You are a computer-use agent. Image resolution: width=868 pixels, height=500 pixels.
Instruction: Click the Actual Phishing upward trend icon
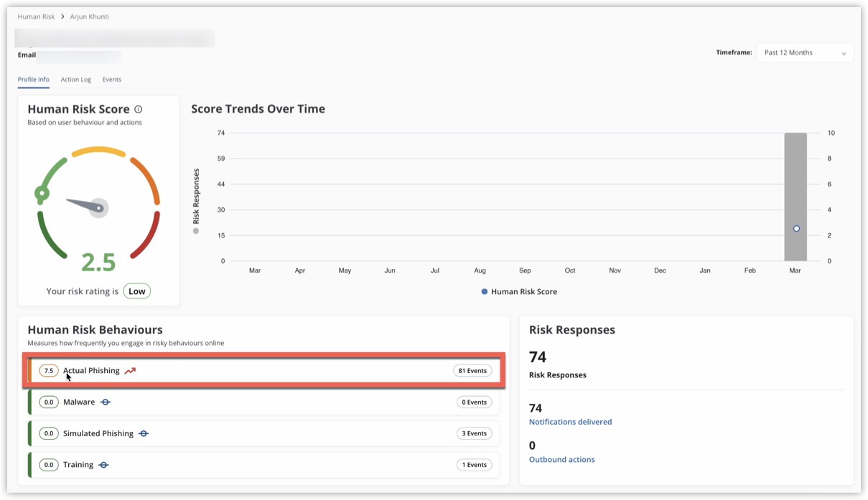pos(130,371)
